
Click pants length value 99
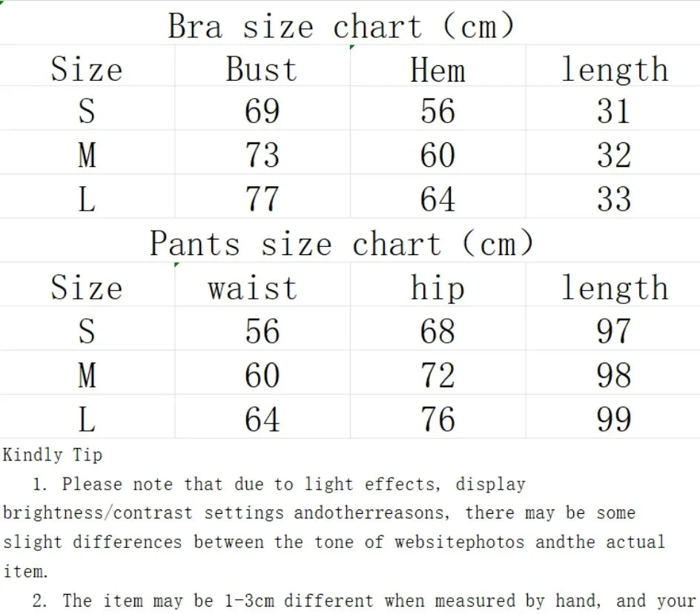pyautogui.click(x=613, y=419)
